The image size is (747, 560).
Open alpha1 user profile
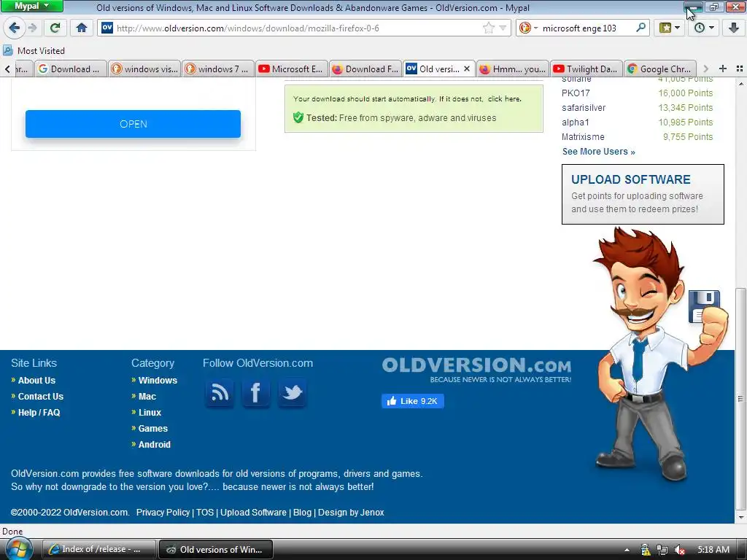pos(575,122)
